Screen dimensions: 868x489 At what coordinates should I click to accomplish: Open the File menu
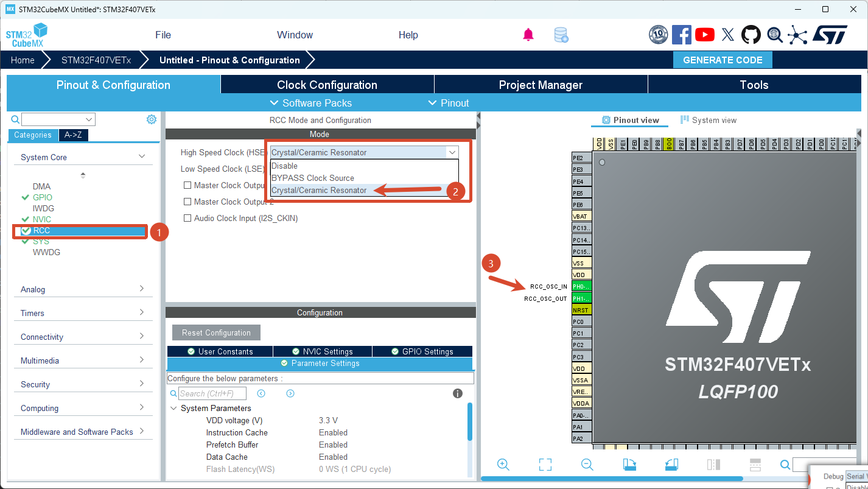click(x=163, y=35)
